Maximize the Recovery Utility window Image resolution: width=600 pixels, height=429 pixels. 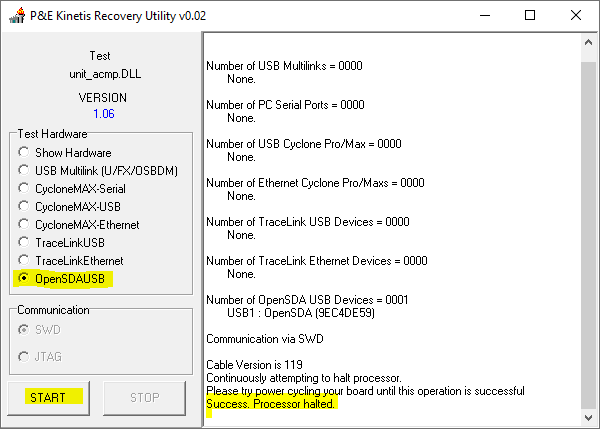pyautogui.click(x=530, y=15)
